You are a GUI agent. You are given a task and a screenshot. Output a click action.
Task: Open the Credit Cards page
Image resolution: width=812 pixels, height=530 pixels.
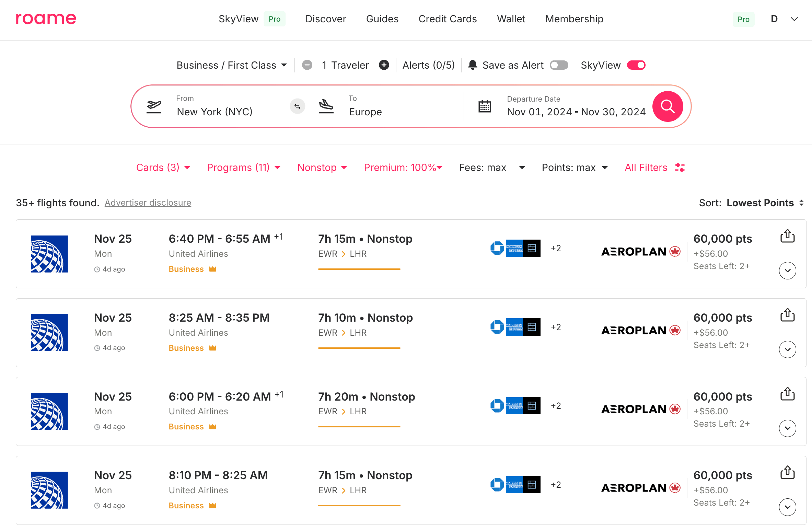click(x=448, y=19)
